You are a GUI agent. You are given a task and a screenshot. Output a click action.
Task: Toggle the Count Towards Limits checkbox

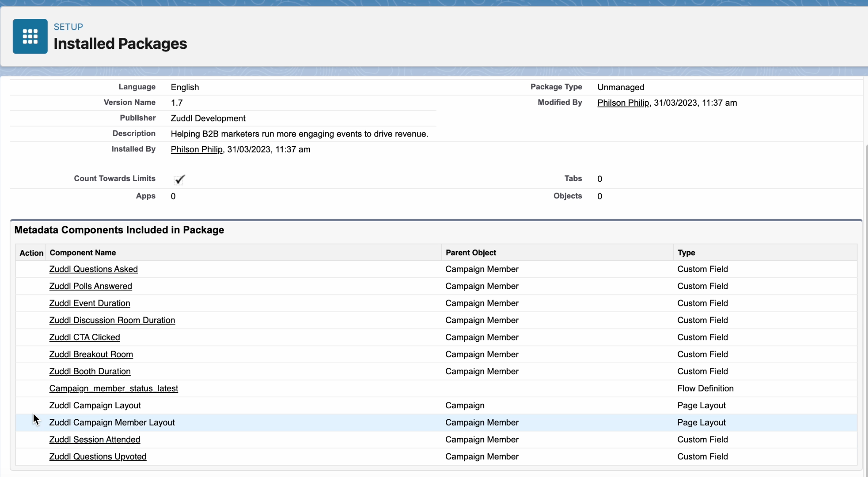[179, 179]
